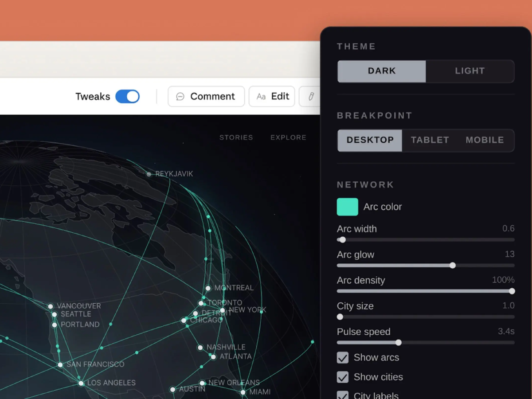Disable the City labels checkbox
The width and height of the screenshot is (532, 399).
point(342,395)
